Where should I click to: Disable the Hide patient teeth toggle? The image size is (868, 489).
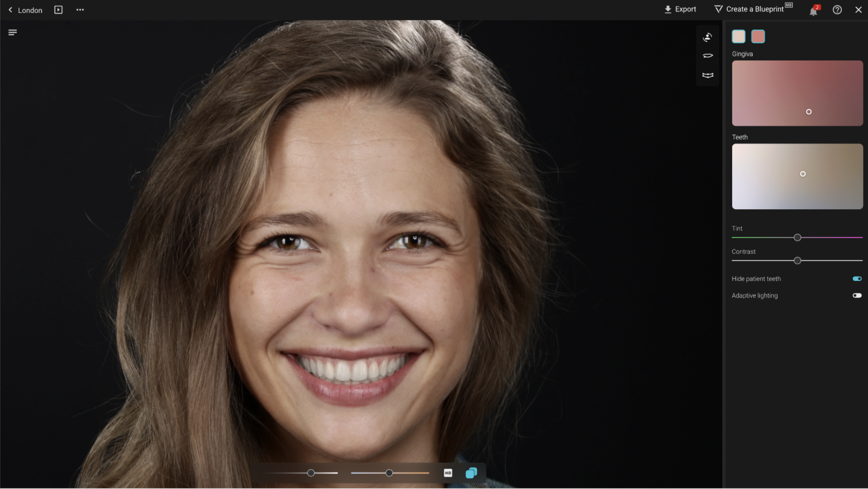tap(857, 279)
